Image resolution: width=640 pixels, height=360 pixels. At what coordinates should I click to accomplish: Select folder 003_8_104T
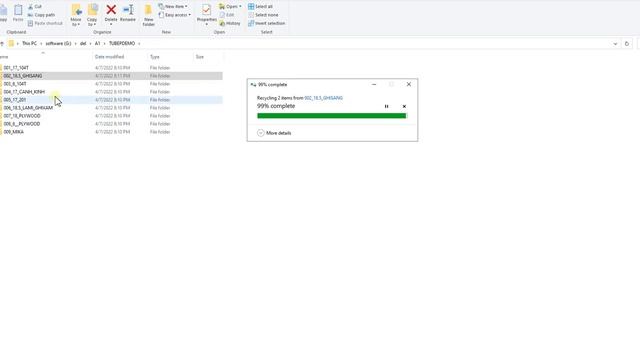tap(15, 84)
